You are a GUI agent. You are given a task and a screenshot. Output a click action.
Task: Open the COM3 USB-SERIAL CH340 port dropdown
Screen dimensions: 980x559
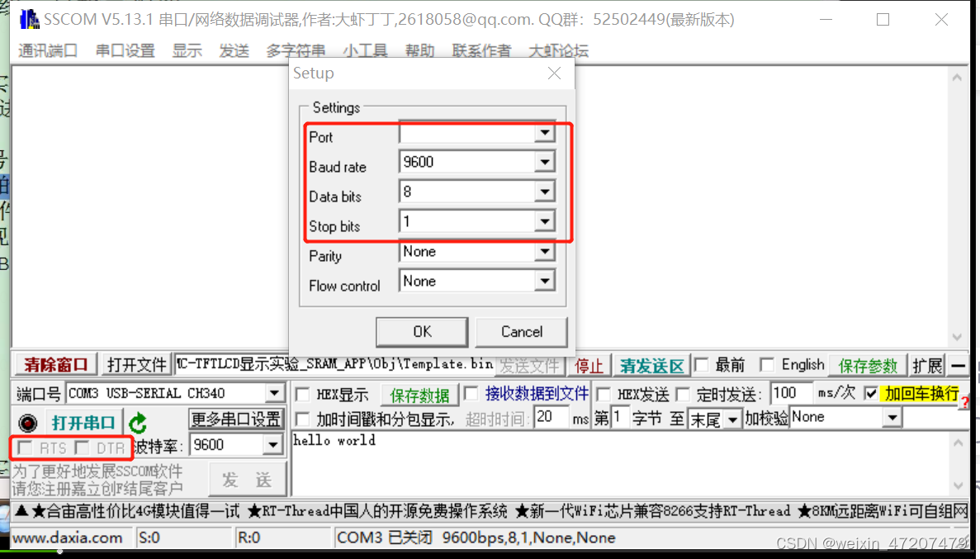pyautogui.click(x=273, y=392)
